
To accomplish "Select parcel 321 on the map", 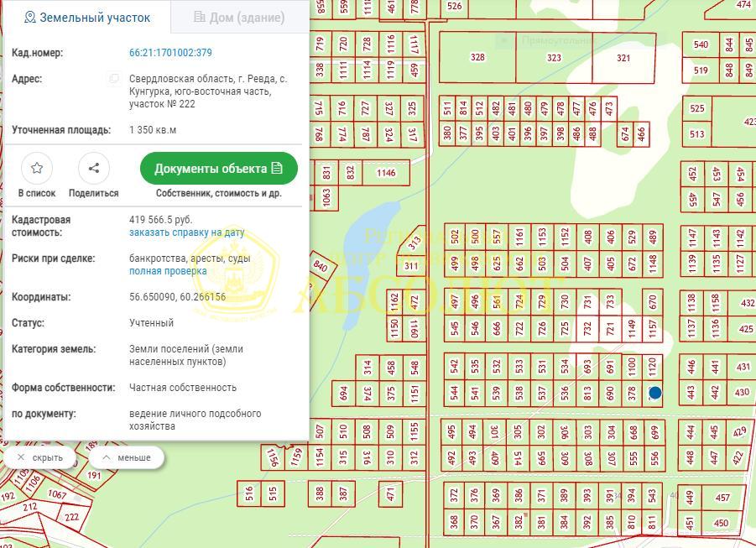I will 623,58.
